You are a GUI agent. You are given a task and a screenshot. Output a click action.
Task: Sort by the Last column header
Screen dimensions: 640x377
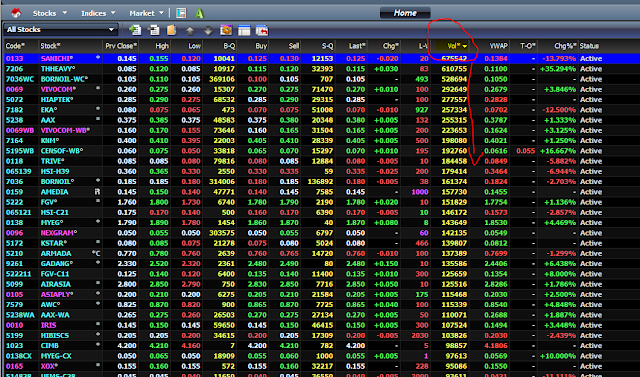click(x=357, y=46)
